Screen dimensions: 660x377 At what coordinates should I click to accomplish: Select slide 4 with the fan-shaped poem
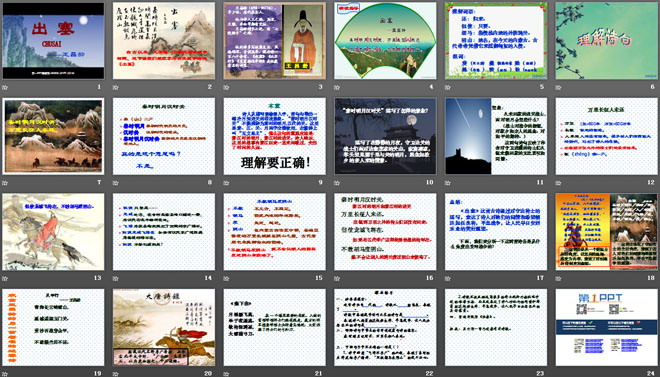click(385, 41)
